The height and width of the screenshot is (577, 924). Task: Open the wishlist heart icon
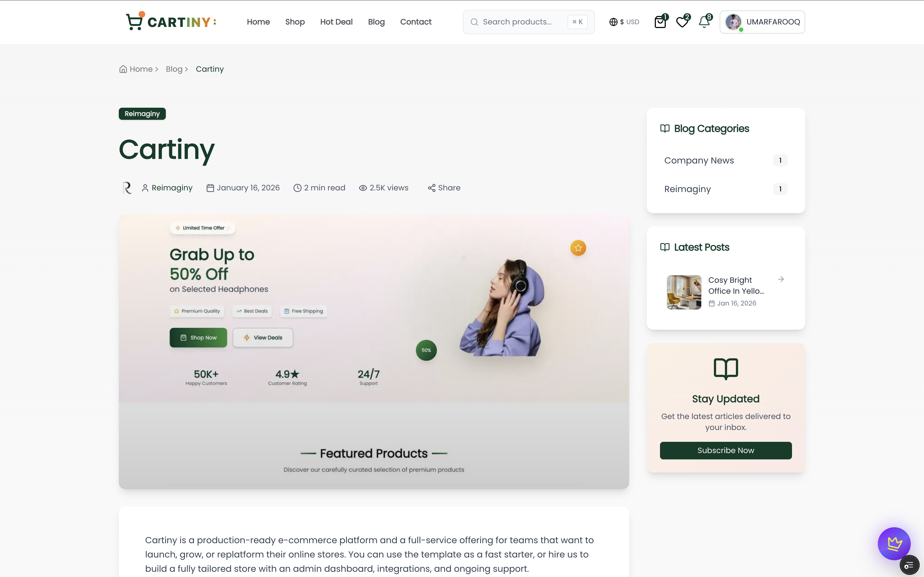tap(682, 22)
